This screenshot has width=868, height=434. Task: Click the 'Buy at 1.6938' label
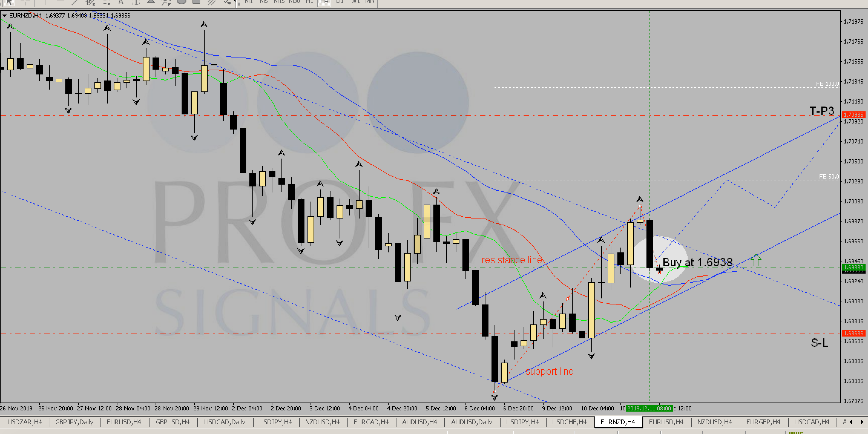coord(697,262)
